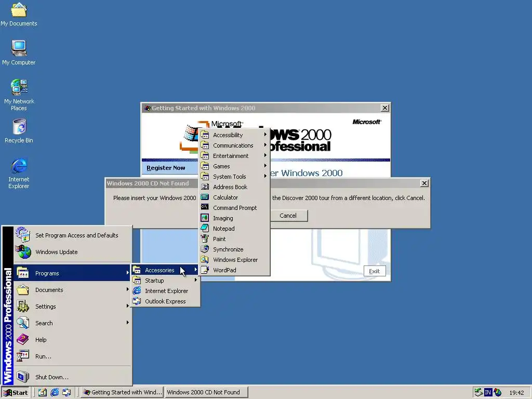Choose Internet Explorer in the Programs menu
This screenshot has width=532, height=399.
(165, 291)
